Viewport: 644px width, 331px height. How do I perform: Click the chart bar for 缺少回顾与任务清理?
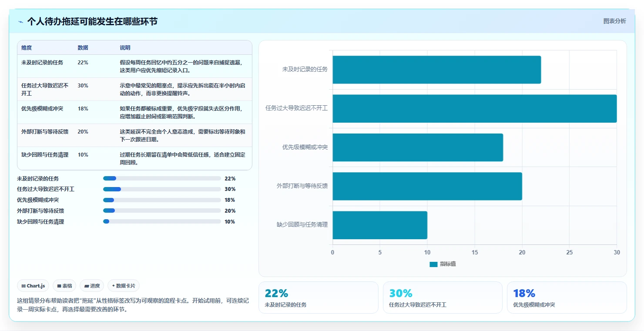click(380, 225)
